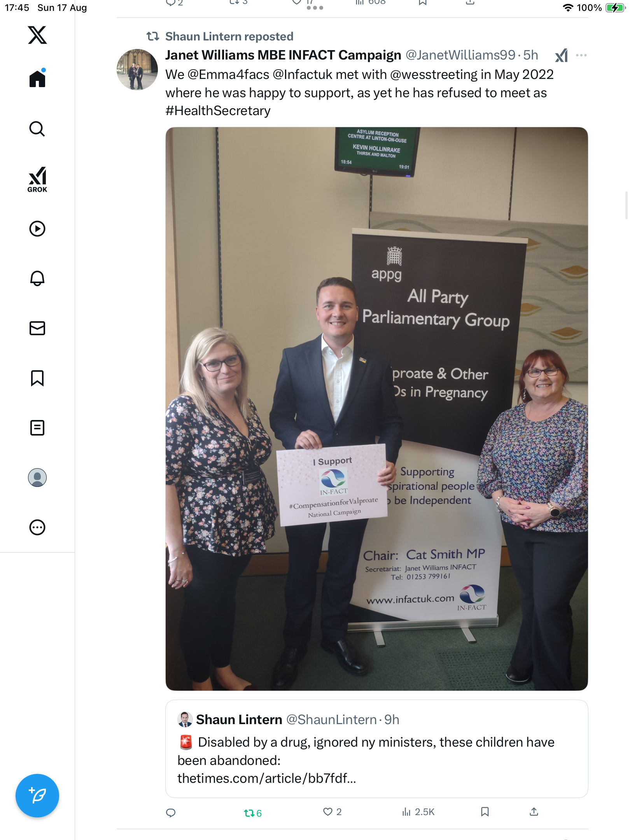Image resolution: width=630 pixels, height=840 pixels.
Task: Open share menu for the post
Action: (534, 812)
